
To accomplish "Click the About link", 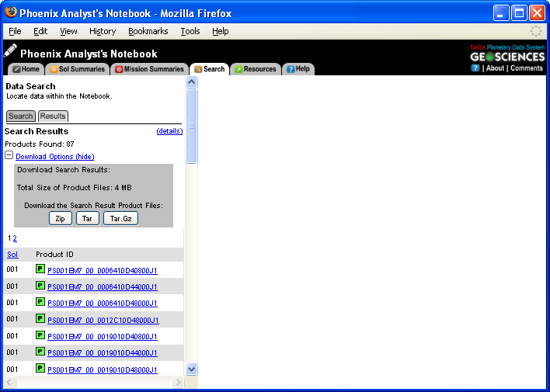I will (495, 68).
